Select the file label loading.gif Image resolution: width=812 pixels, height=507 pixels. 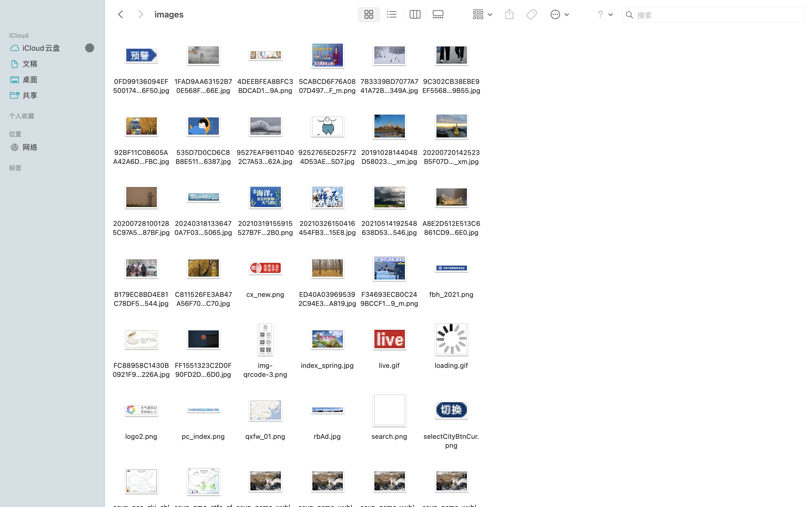click(x=451, y=365)
